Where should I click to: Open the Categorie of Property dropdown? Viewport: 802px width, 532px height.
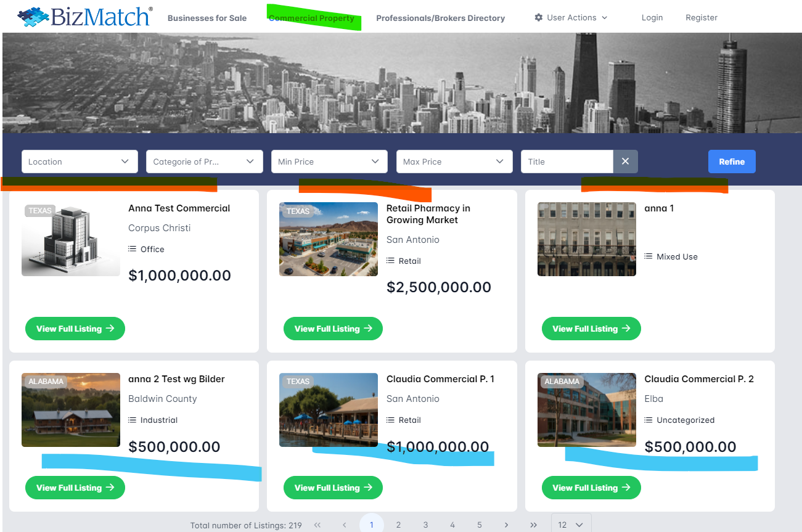tap(203, 162)
